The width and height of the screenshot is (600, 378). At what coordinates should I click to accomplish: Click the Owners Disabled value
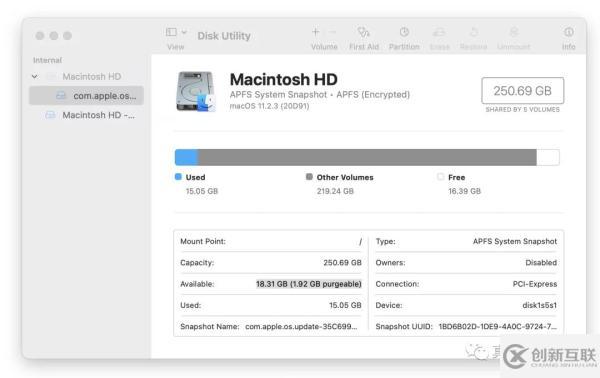(x=541, y=263)
